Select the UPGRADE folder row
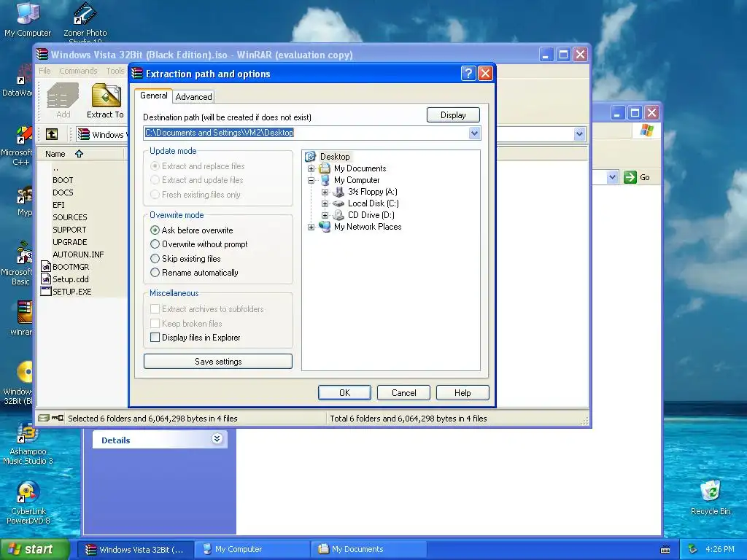The width and height of the screenshot is (747, 560). 69,242
